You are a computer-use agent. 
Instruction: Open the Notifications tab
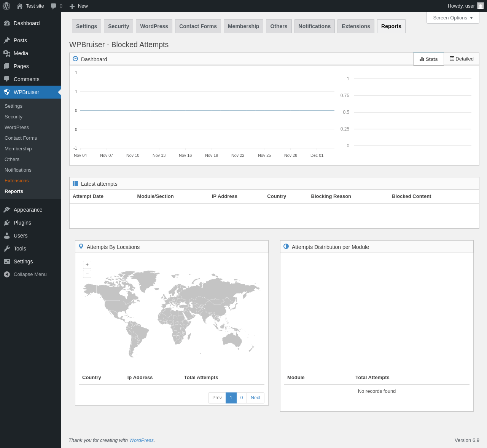(314, 26)
